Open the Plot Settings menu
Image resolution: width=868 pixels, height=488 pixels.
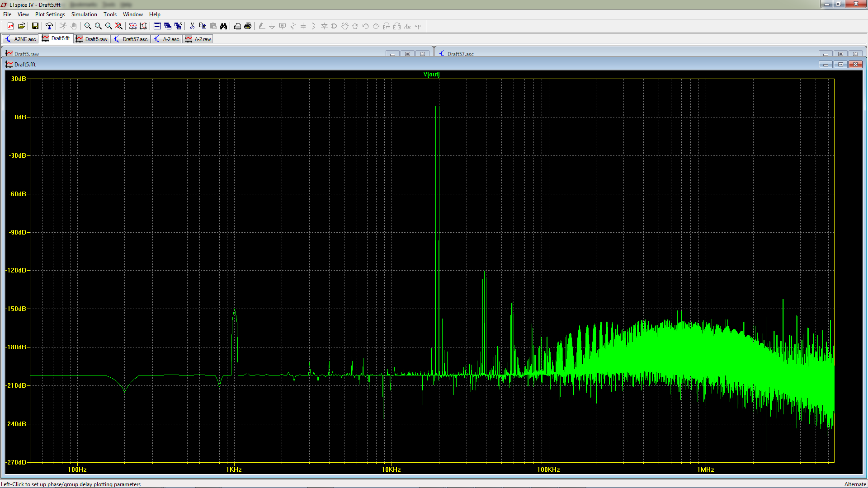50,14
